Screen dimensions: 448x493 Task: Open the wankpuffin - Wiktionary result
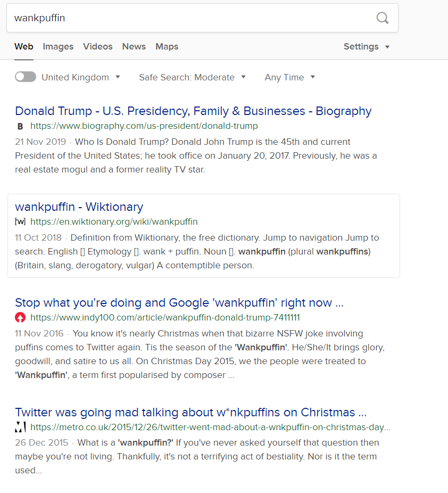(x=79, y=207)
